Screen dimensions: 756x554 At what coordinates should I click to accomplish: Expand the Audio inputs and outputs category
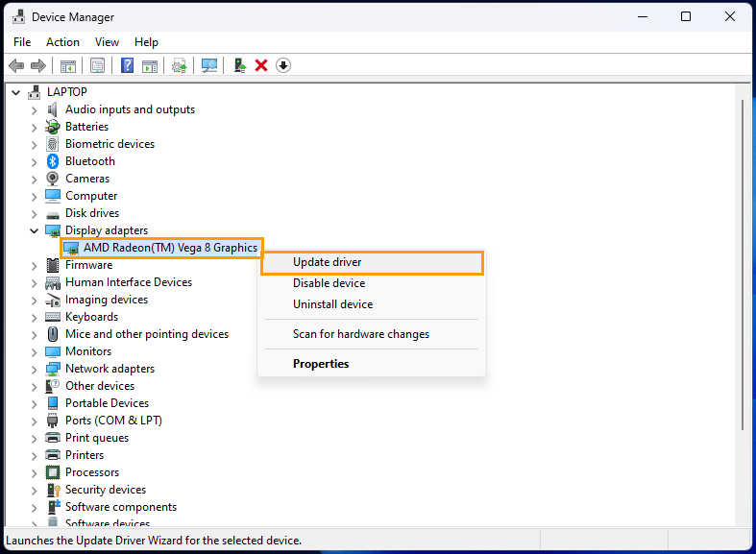[35, 110]
